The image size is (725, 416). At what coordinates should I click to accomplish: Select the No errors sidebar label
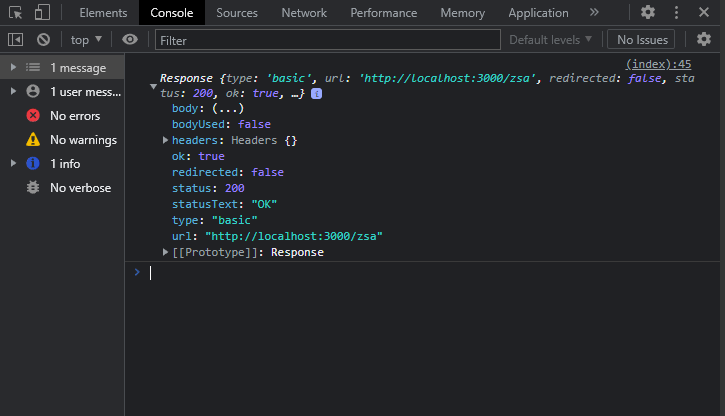75,116
